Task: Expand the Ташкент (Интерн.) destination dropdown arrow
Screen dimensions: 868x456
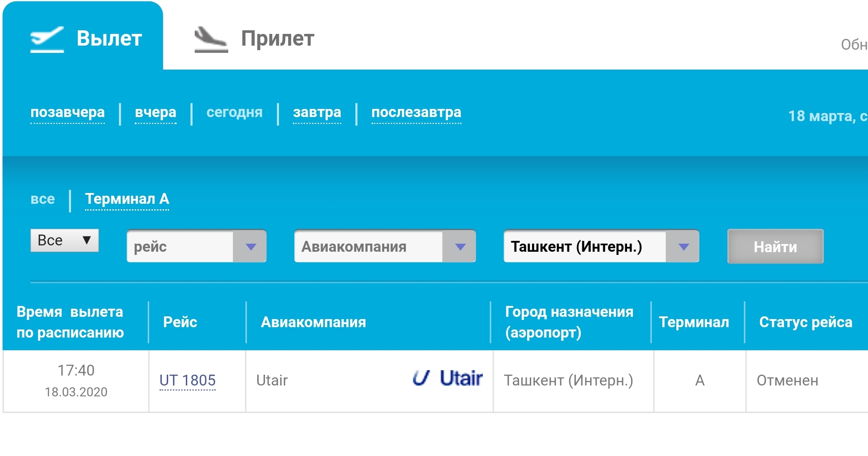Action: coord(683,247)
